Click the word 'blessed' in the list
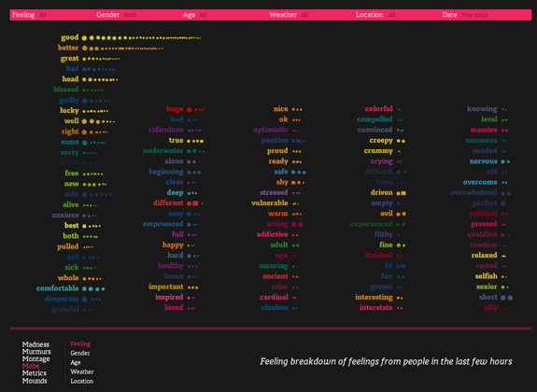Viewport: 537px width, 392px height. tap(66, 90)
